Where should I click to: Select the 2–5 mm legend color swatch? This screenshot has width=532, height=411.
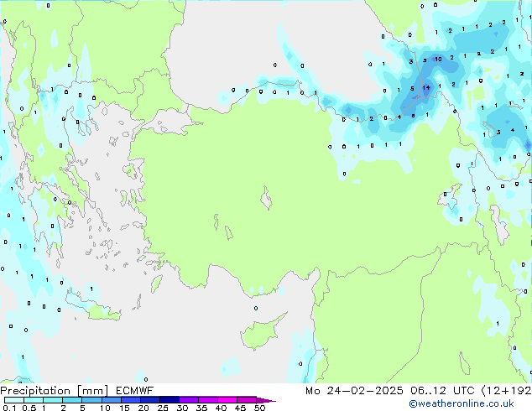[x=72, y=400]
